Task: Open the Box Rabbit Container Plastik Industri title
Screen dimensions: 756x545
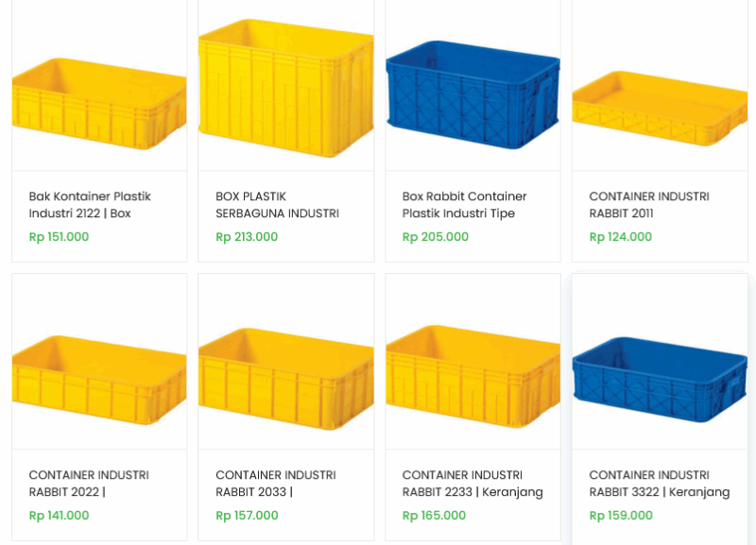Action: [462, 205]
